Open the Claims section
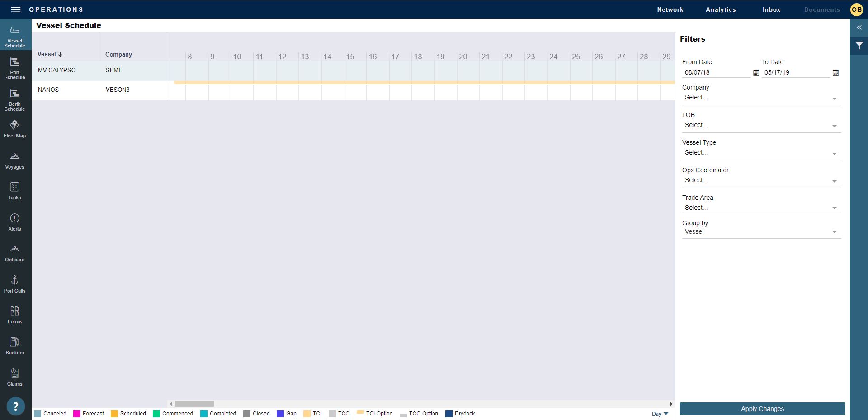This screenshot has width=868, height=420. [15, 378]
